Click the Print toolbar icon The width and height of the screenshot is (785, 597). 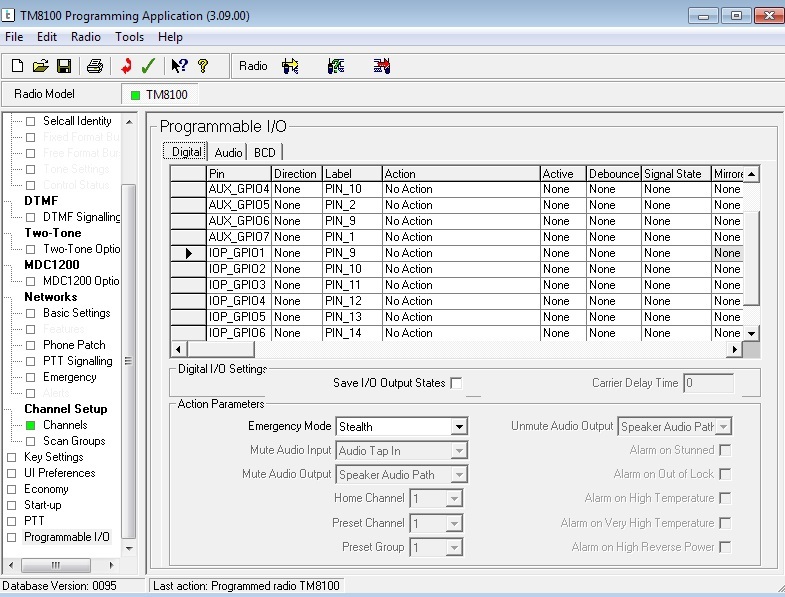[94, 66]
